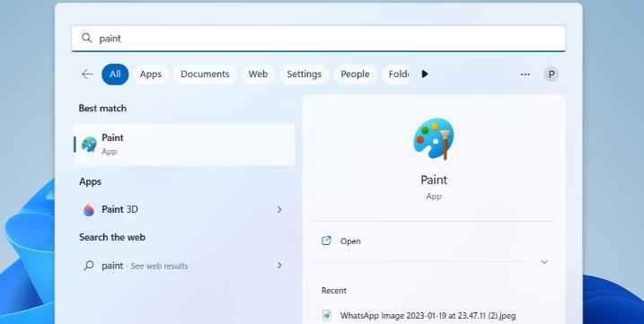Click the large Paint icon in details pane
This screenshot has height=324, width=644.
pyautogui.click(x=434, y=139)
